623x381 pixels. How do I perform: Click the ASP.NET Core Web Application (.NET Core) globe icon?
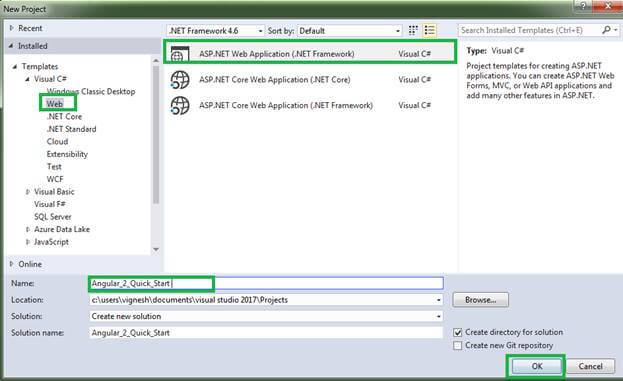click(x=180, y=80)
